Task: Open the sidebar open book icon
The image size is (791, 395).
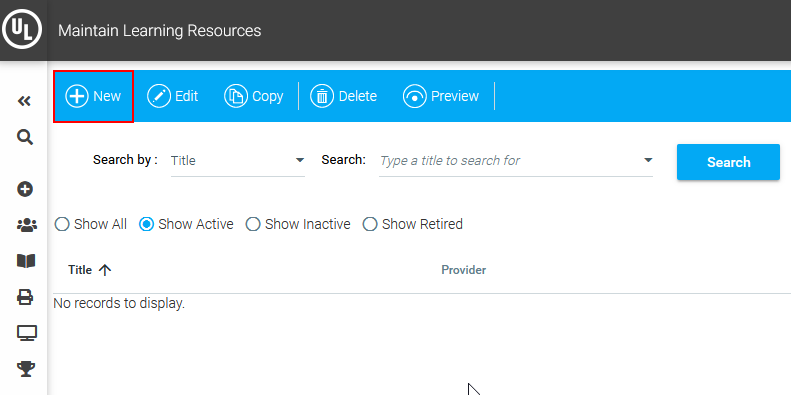Action: [26, 261]
